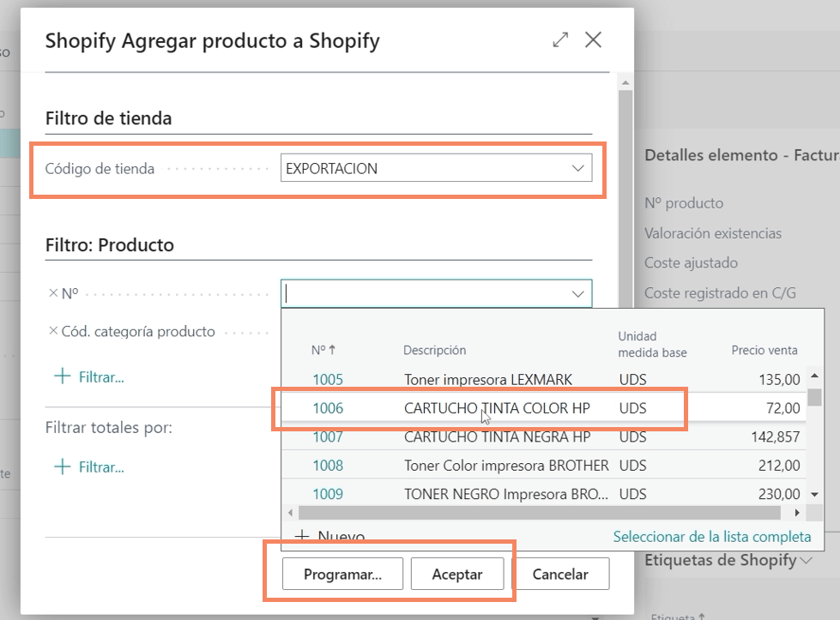Click the Aceptar button
840x620 pixels.
[x=456, y=575]
